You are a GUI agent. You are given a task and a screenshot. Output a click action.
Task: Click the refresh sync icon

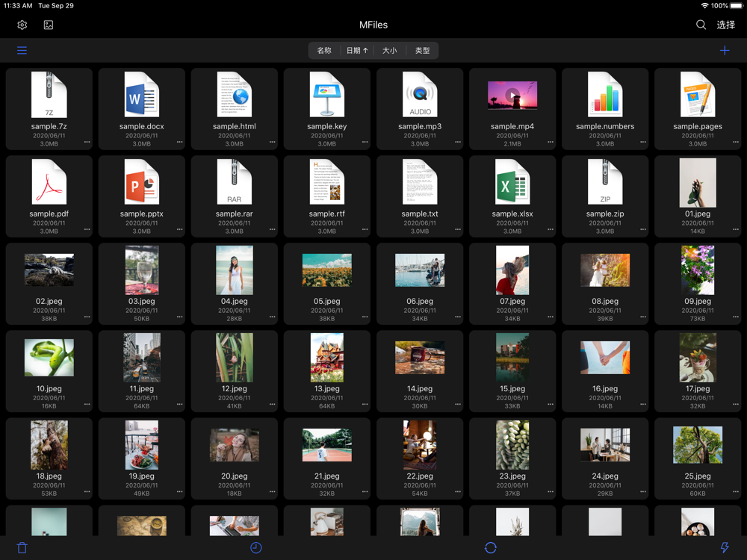(491, 547)
